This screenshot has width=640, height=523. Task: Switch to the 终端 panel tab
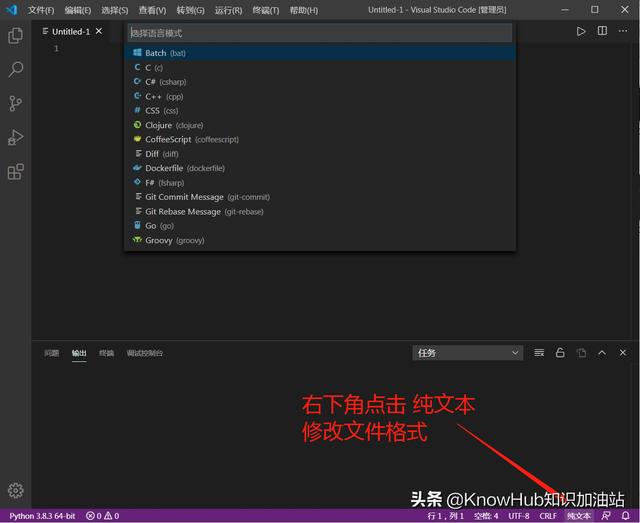tap(106, 353)
